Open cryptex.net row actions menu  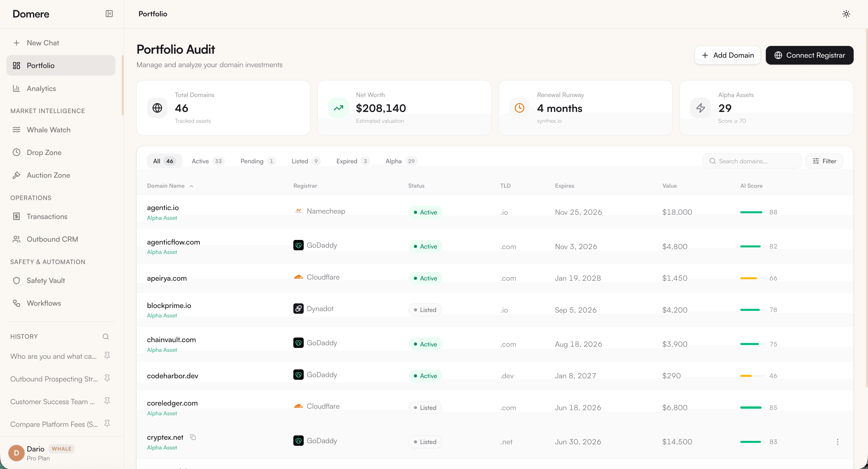click(x=837, y=442)
